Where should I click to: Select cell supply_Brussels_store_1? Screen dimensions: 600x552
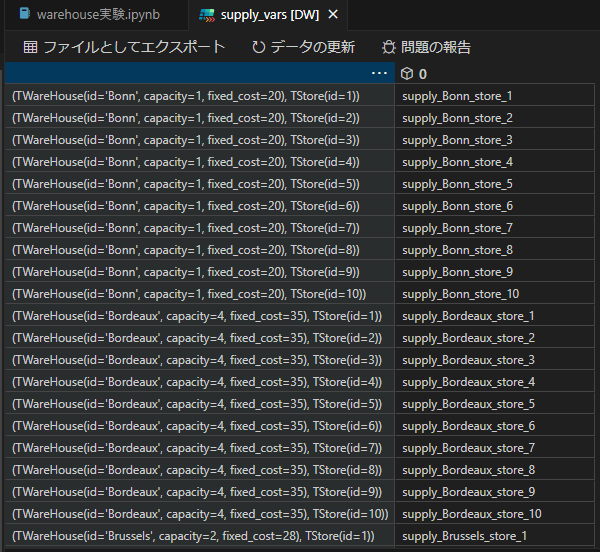coord(494,536)
